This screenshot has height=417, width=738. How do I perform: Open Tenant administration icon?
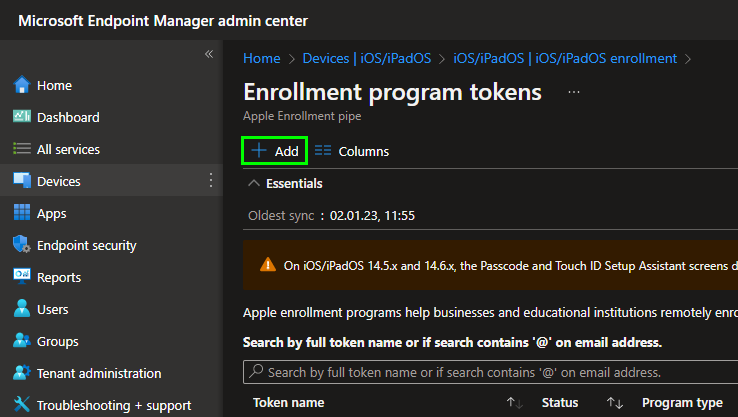coord(22,374)
